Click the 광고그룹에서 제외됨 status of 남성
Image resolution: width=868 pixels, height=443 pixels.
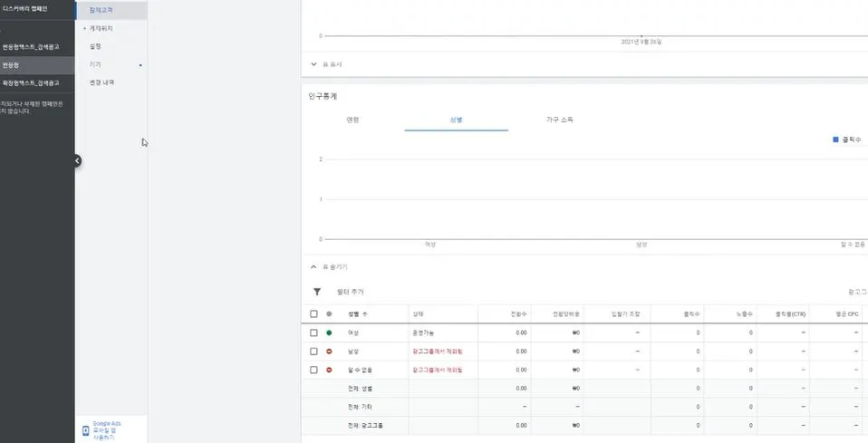(438, 352)
